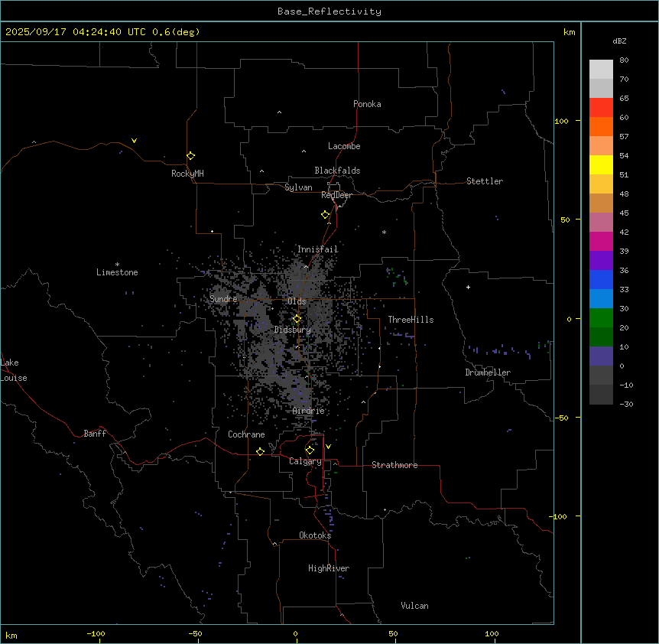Image resolution: width=659 pixels, height=644 pixels.
Task: Select the Airdrie city label
Action: [x=308, y=411]
